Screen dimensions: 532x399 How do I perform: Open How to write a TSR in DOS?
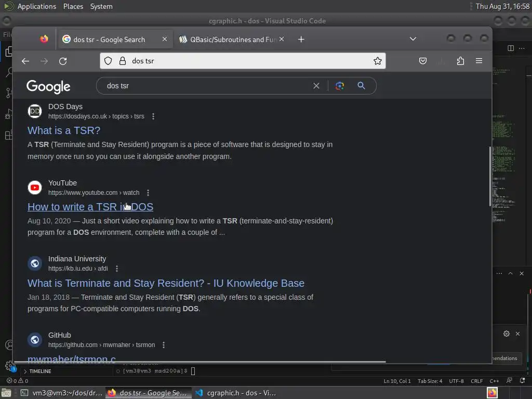[90, 207]
